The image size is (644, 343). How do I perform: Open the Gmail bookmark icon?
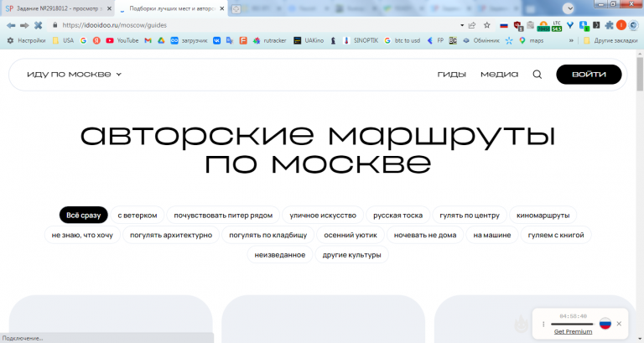(148, 40)
